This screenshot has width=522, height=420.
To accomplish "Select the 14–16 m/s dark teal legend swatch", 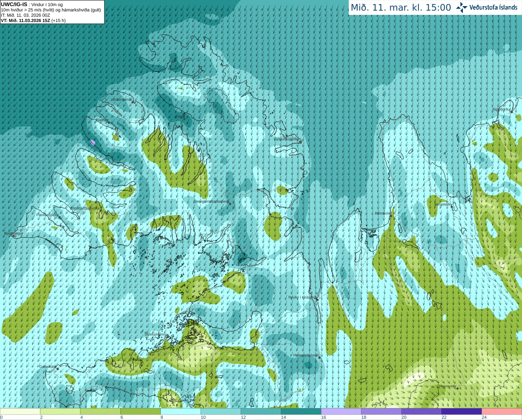I will tap(301, 411).
